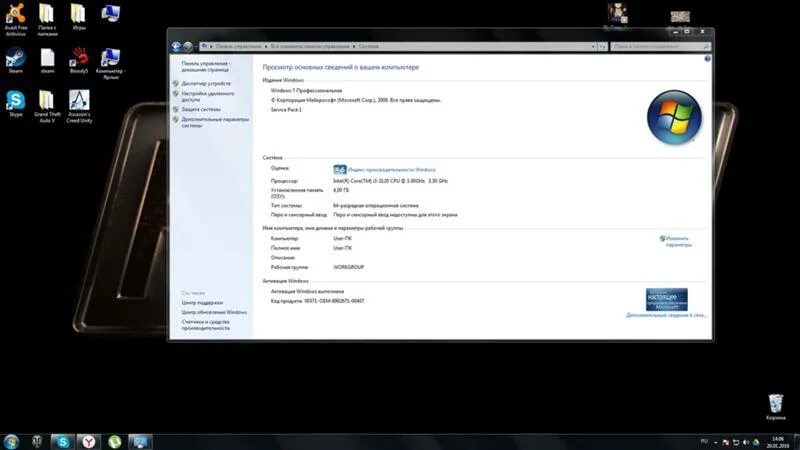Select the '64-разрядная операционная система' text
The width and height of the screenshot is (800, 450).
(376, 205)
